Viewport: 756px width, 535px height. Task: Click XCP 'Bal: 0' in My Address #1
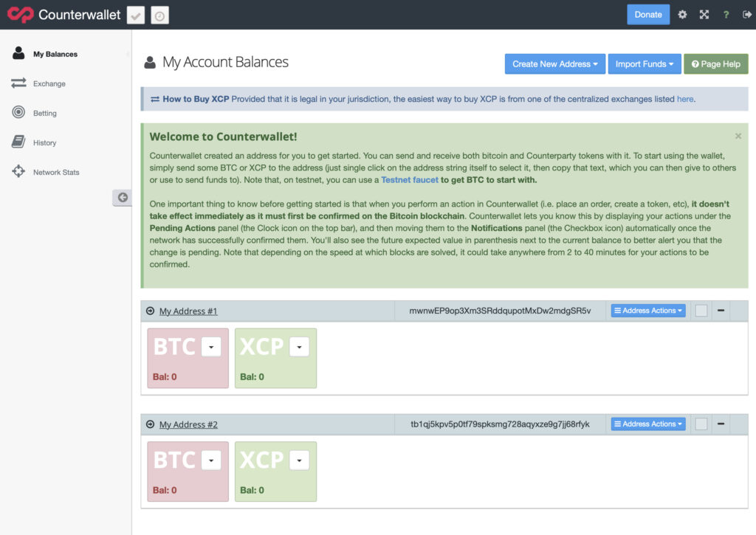point(252,377)
